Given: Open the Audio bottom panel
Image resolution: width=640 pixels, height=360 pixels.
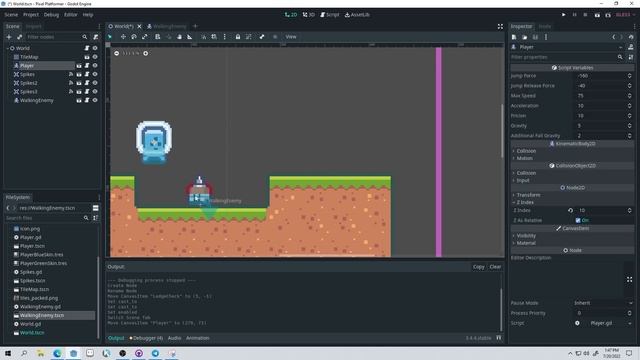Looking at the screenshot, I should click(174, 338).
